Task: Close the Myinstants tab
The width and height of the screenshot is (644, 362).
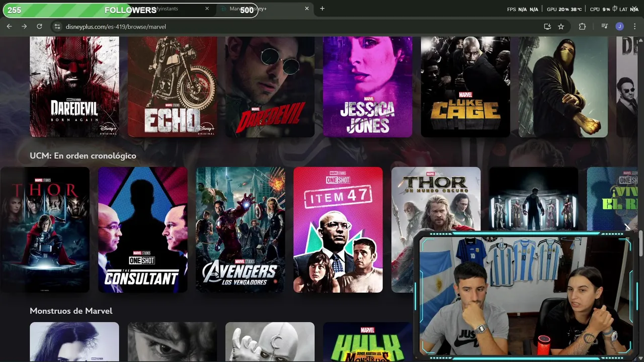Action: click(x=207, y=9)
